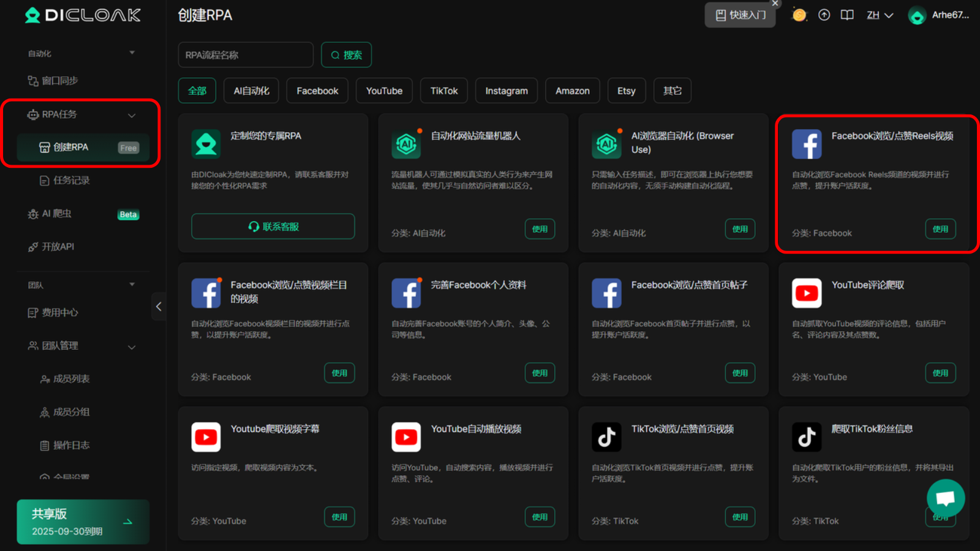The image size is (980, 551).
Task: Collapse the RPA任务 menu chevron
Action: coord(132,115)
